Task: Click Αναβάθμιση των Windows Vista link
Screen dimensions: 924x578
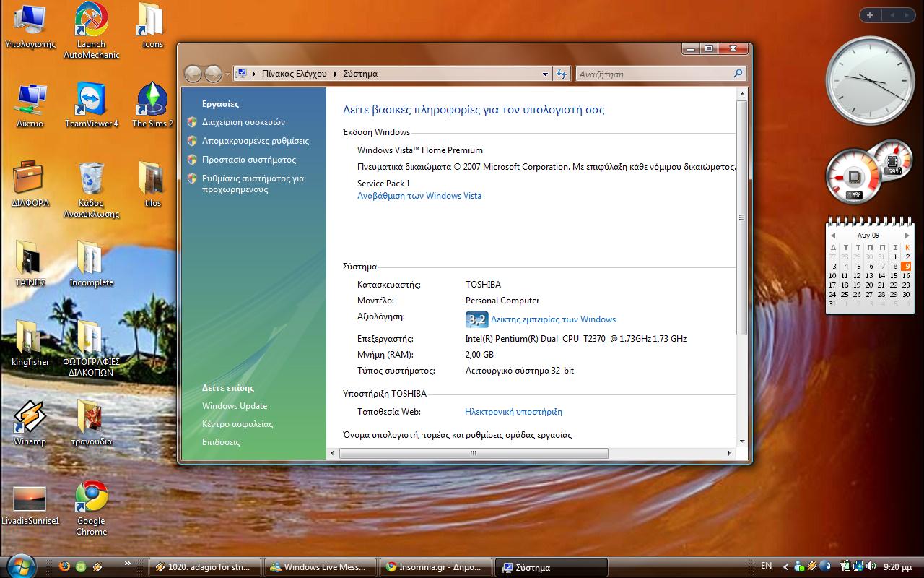Action: [419, 196]
